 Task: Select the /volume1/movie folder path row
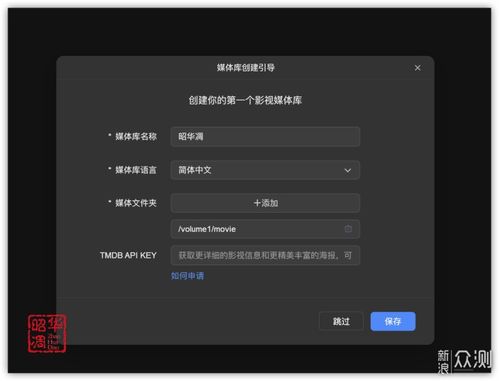(265, 229)
